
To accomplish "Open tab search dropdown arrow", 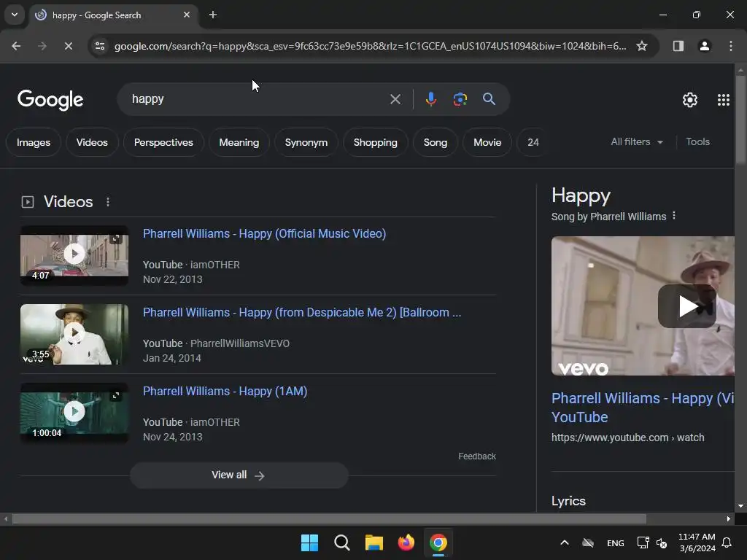I will point(15,15).
